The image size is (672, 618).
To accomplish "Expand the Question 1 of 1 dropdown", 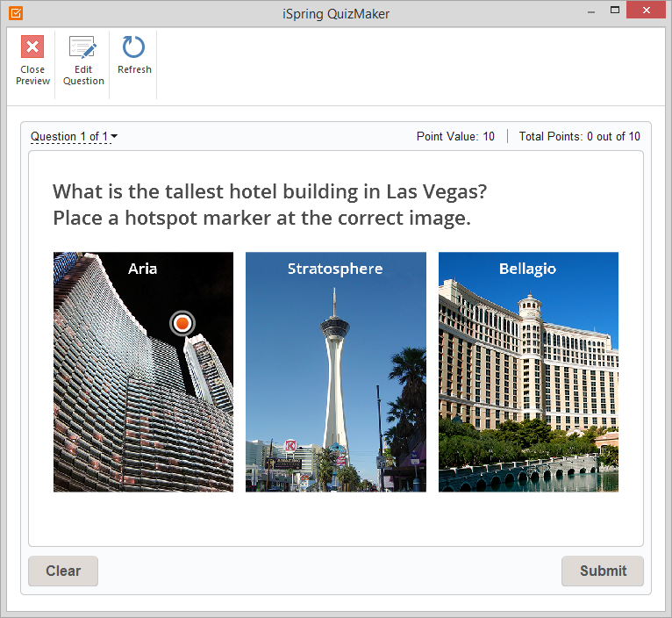I will [x=75, y=136].
